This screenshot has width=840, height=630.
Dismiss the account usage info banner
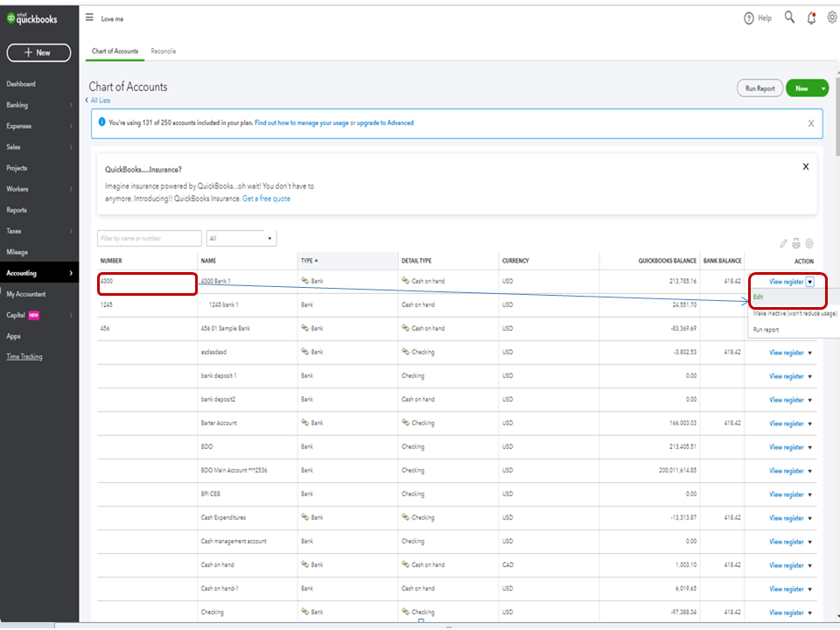coord(810,123)
